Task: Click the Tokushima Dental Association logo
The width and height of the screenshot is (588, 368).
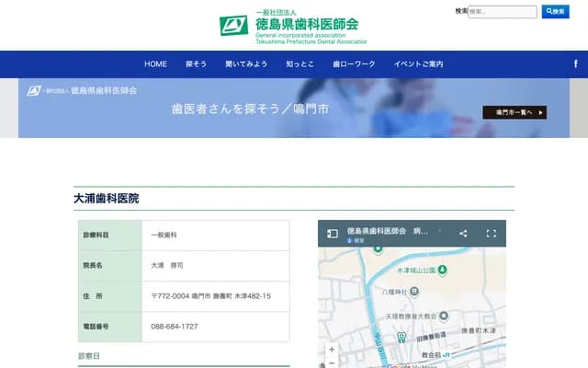Action: coord(293,26)
